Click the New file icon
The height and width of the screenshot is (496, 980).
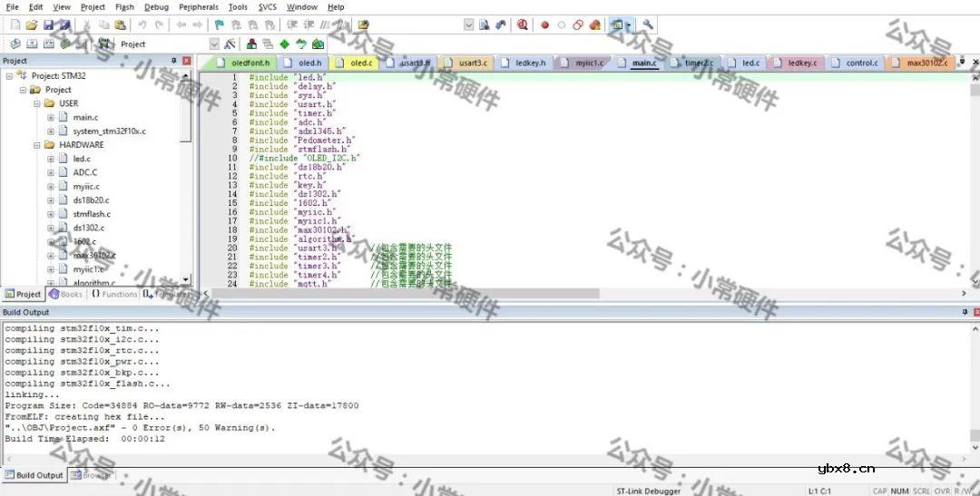15,24
